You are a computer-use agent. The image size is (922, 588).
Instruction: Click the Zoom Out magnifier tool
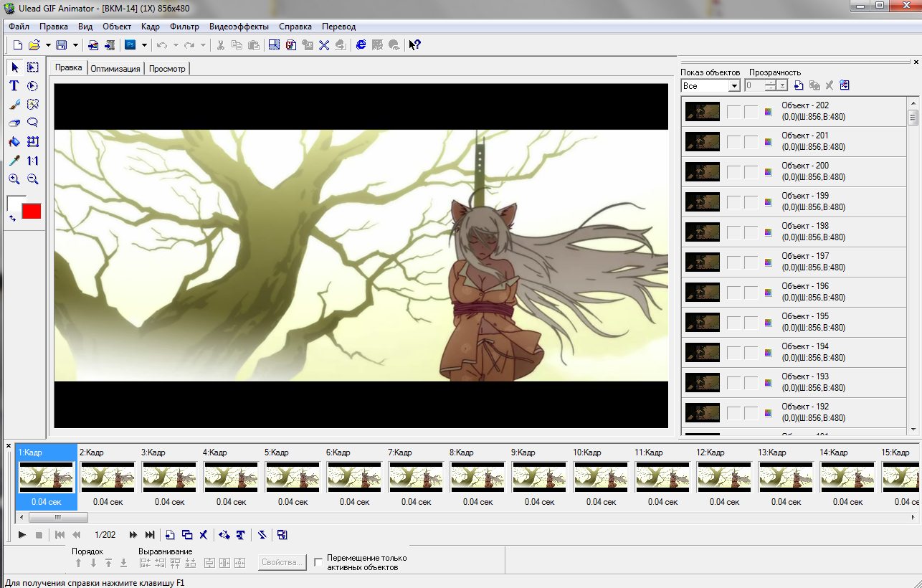[x=33, y=179]
